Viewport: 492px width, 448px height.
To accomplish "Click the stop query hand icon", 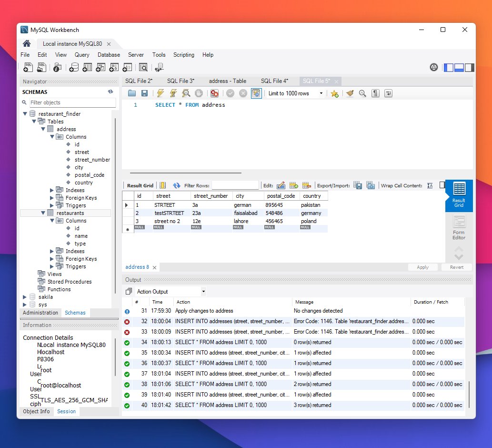I will [199, 93].
